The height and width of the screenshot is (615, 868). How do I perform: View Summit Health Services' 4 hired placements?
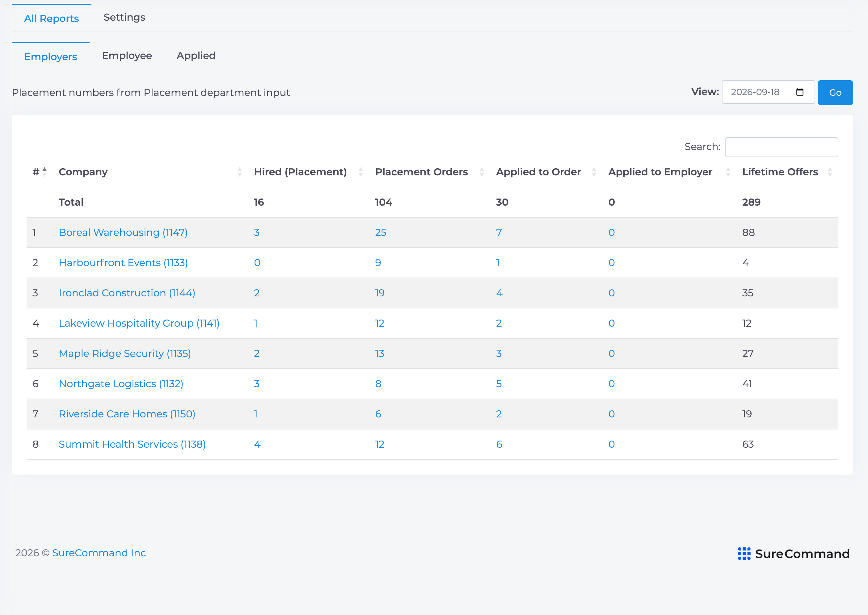[257, 445]
